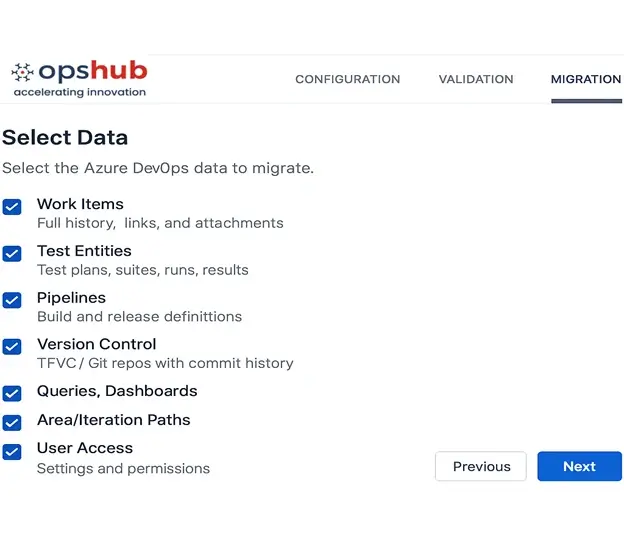Select the Migration tab
The width and height of the screenshot is (624, 542).
585,79
